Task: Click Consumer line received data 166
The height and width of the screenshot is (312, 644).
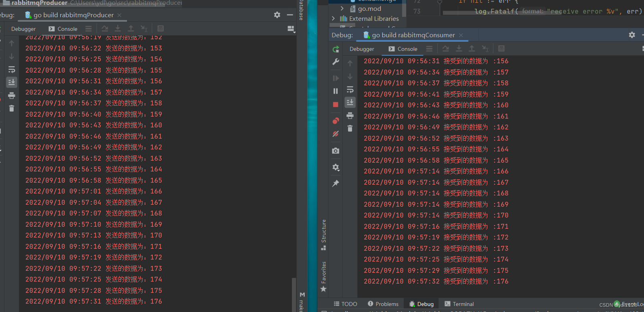Action: (436, 171)
